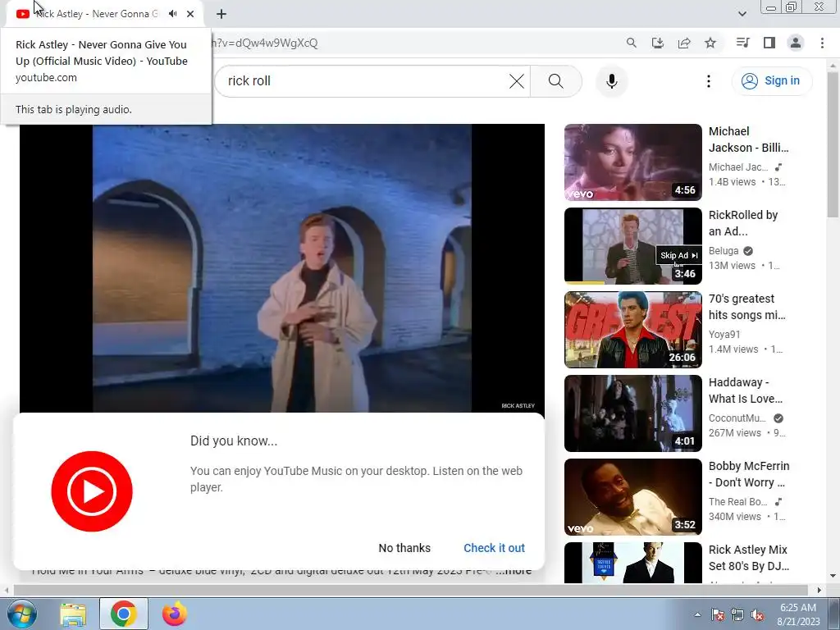Open the taskbar clock showing 6:25 AM
This screenshot has height=630, width=840.
pyautogui.click(x=798, y=614)
